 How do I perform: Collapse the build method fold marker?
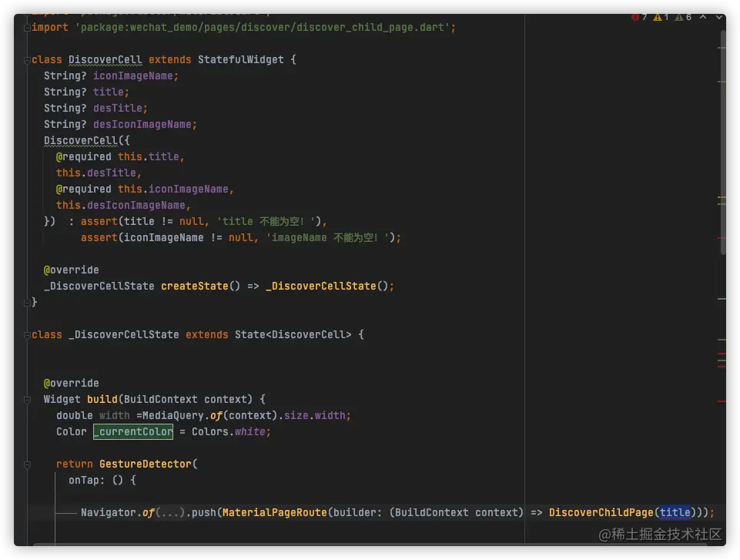click(x=28, y=400)
